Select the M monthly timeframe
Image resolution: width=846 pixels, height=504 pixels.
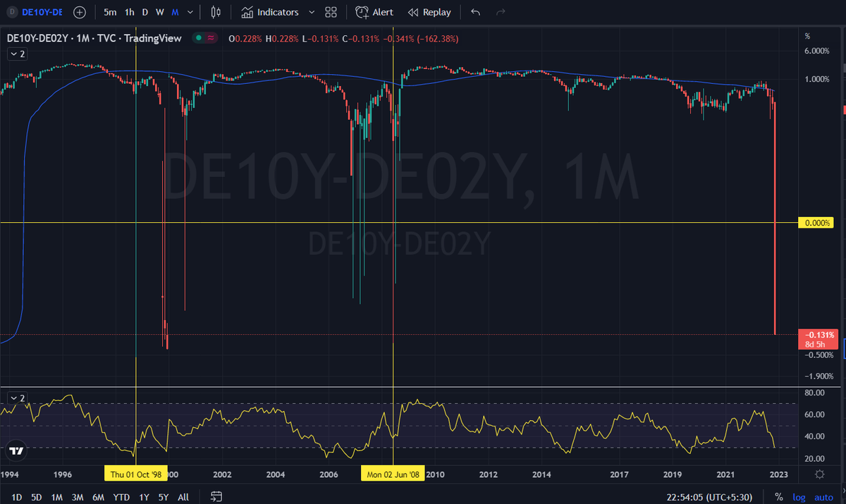coord(175,12)
